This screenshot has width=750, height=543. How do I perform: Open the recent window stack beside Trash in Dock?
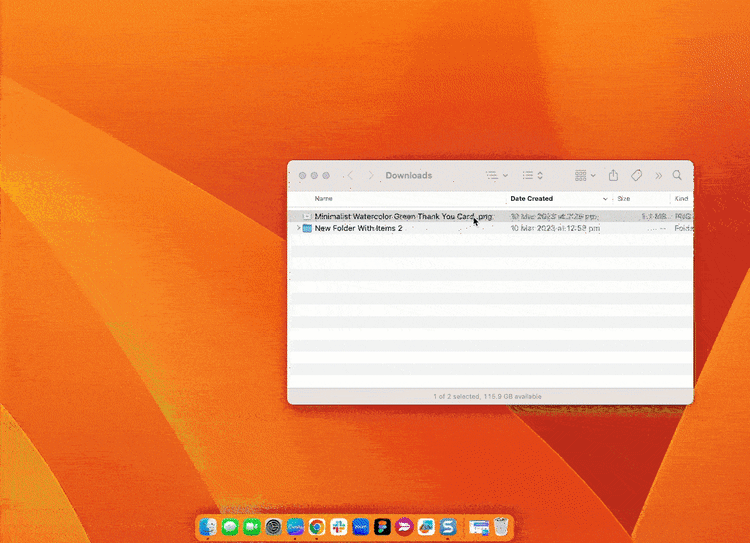pyautogui.click(x=479, y=527)
